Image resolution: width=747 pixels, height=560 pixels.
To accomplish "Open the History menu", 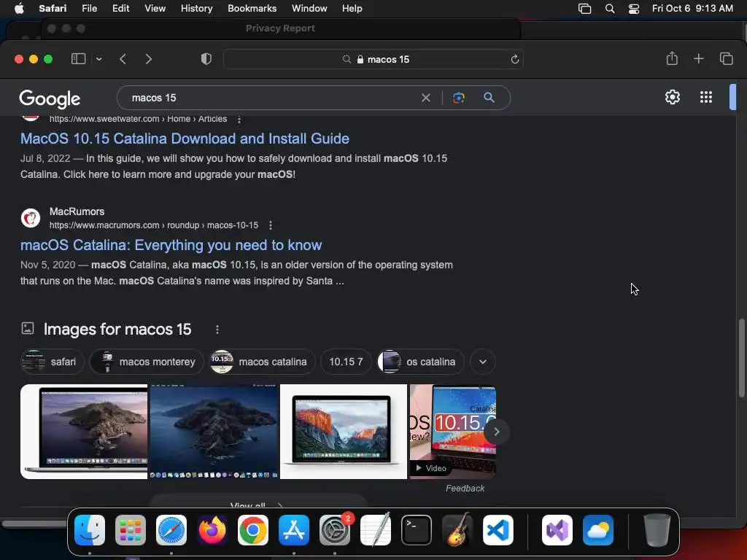I will pyautogui.click(x=196, y=9).
